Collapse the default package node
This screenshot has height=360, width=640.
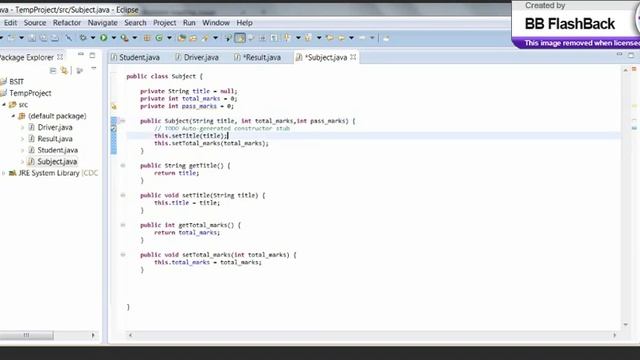(x=13, y=116)
